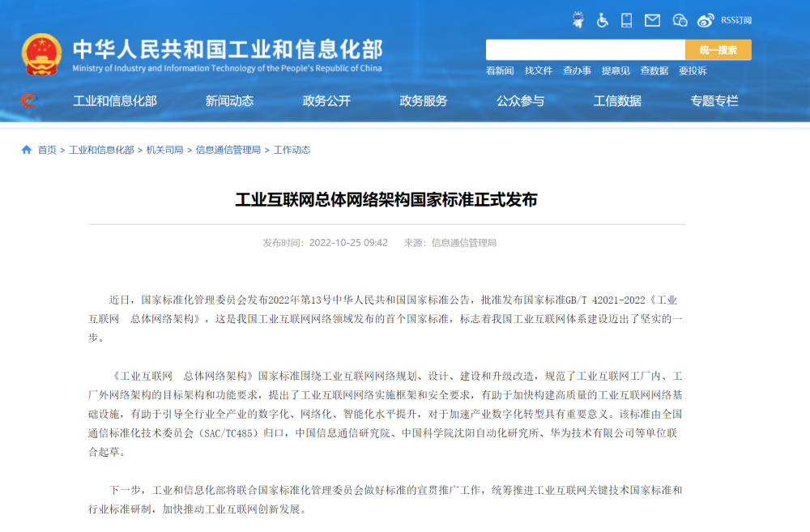Open the email envelope icon
This screenshot has width=810, height=532.
tap(653, 20)
